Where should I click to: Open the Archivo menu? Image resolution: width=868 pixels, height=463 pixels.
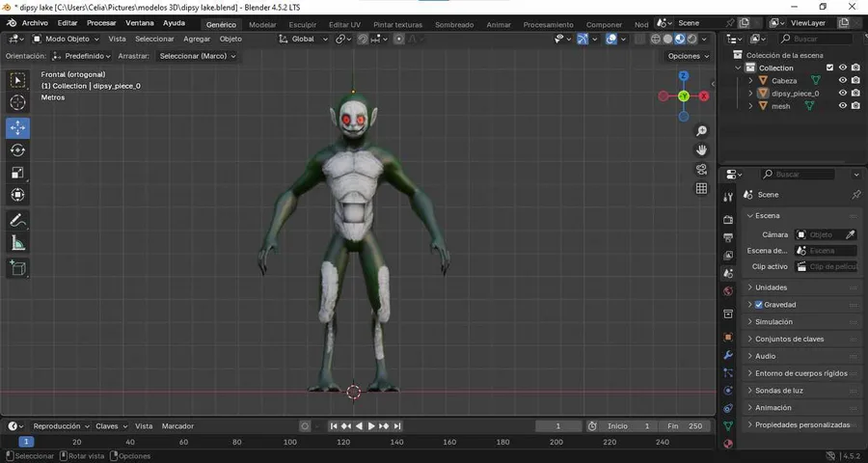tap(35, 23)
